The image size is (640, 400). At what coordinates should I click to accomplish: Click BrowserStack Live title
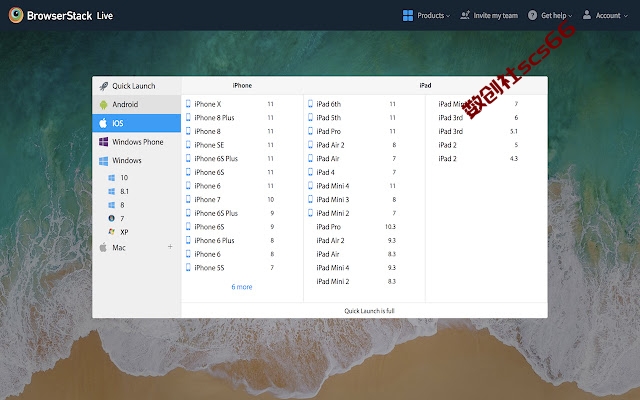pyautogui.click(x=70, y=16)
